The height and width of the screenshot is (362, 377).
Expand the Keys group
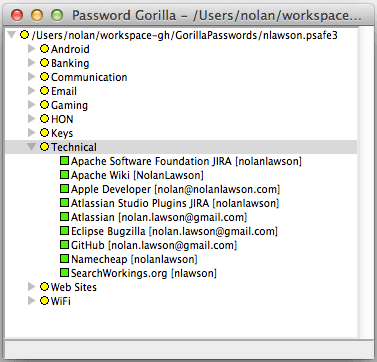point(32,133)
